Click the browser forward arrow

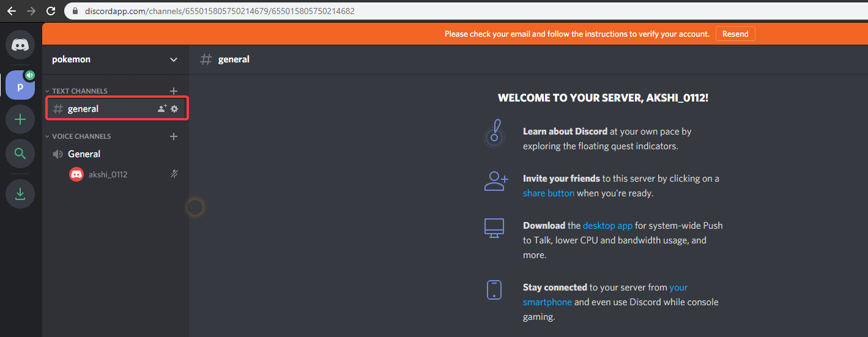coord(31,11)
